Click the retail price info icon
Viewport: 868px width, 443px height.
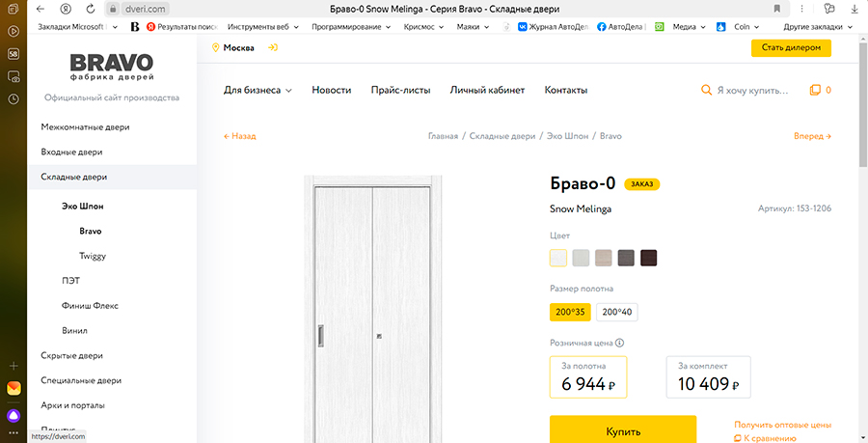619,342
